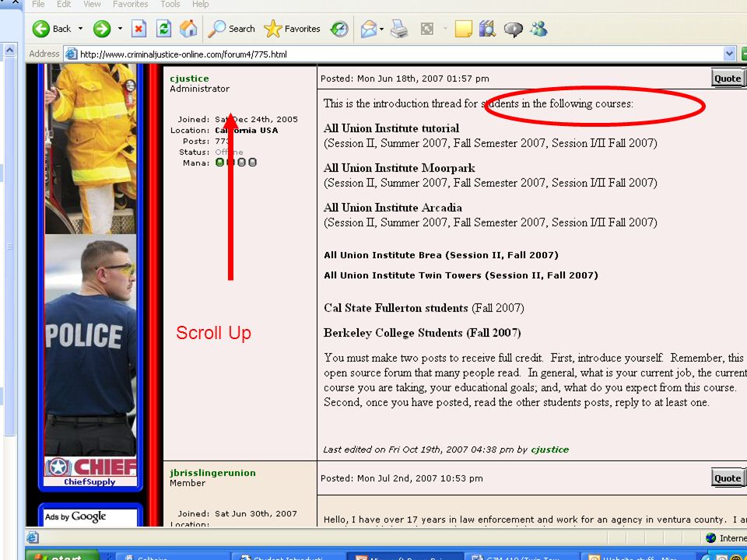Click the left pane scroll up arrow
The image size is (747, 560).
[10, 50]
